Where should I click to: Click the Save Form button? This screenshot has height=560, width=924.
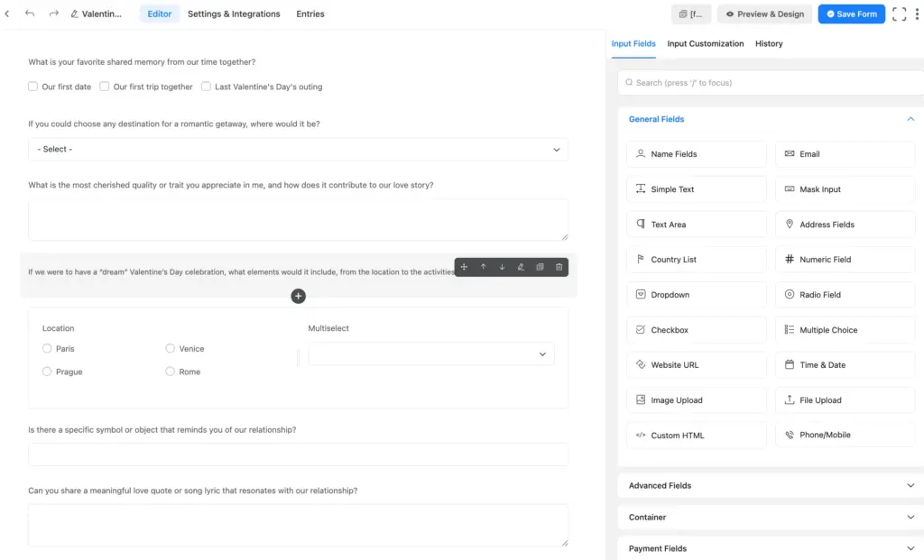[850, 14]
